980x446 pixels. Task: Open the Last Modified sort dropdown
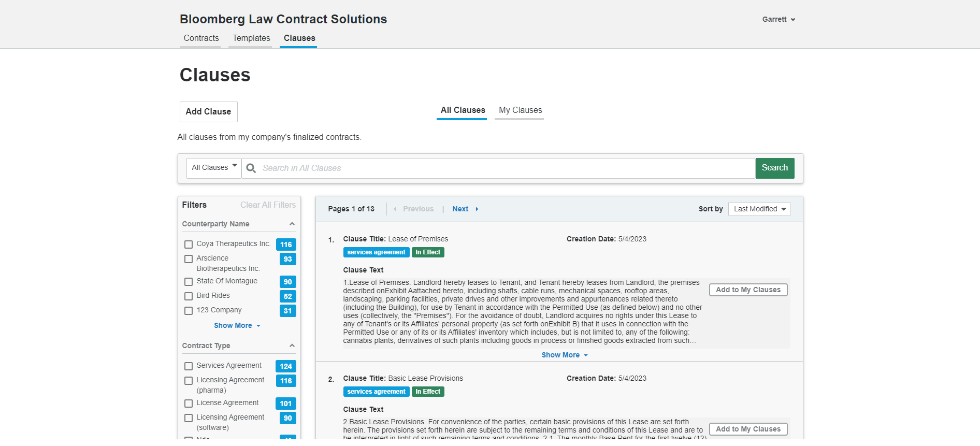point(759,209)
